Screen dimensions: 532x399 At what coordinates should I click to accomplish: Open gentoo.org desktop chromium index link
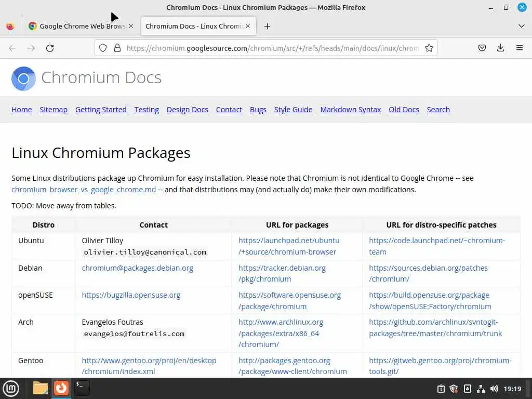149,366
